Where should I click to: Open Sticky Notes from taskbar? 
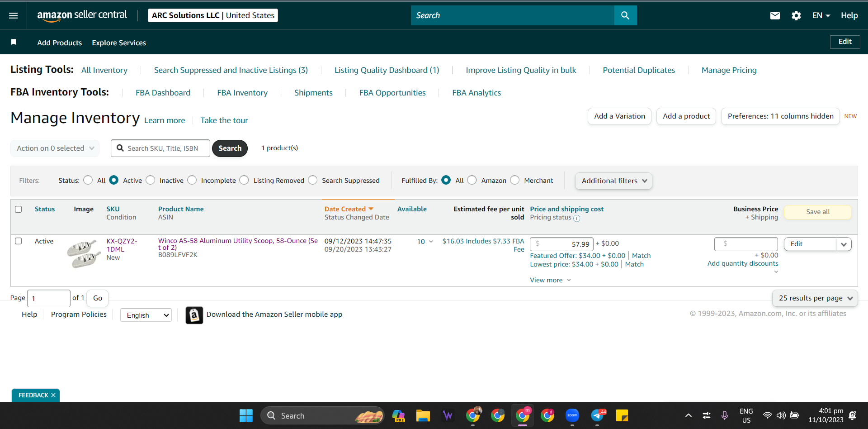click(622, 415)
